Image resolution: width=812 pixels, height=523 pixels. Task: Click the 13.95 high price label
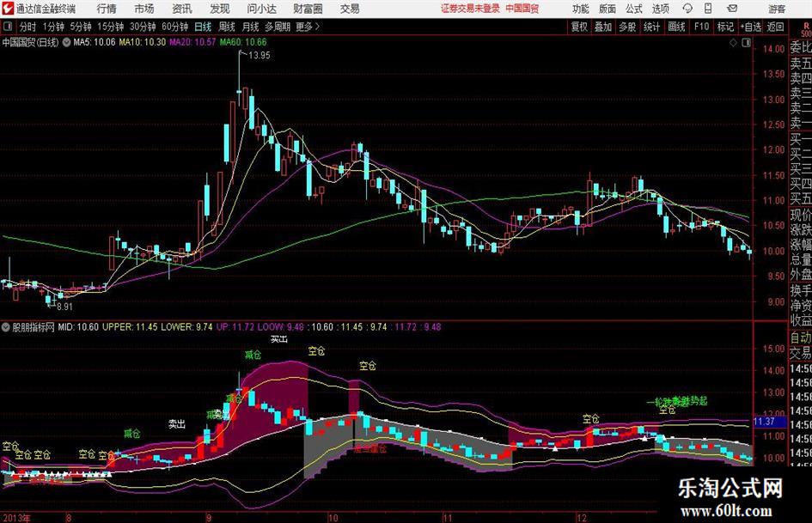[x=259, y=56]
